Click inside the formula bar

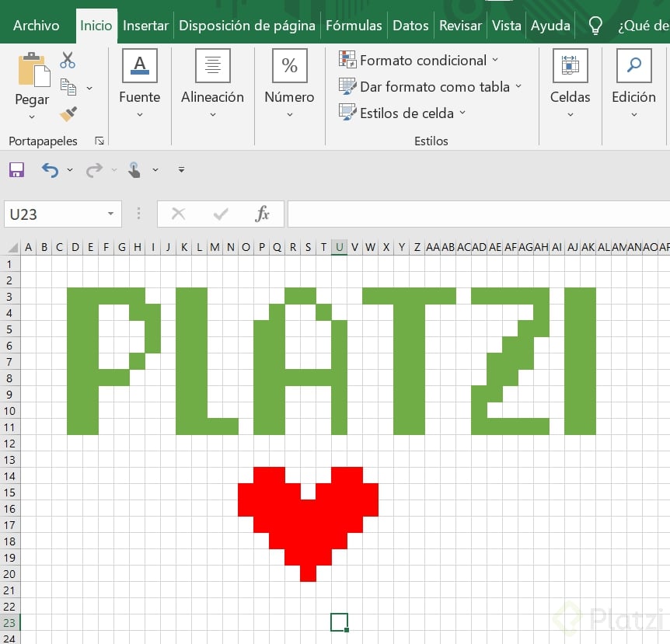tap(479, 214)
